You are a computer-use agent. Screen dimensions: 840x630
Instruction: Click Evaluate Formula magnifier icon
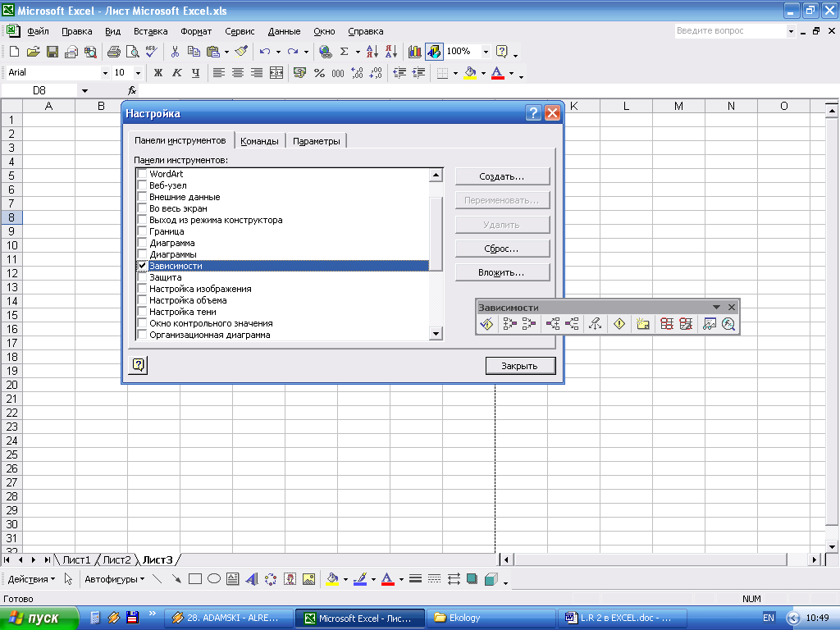[728, 324]
